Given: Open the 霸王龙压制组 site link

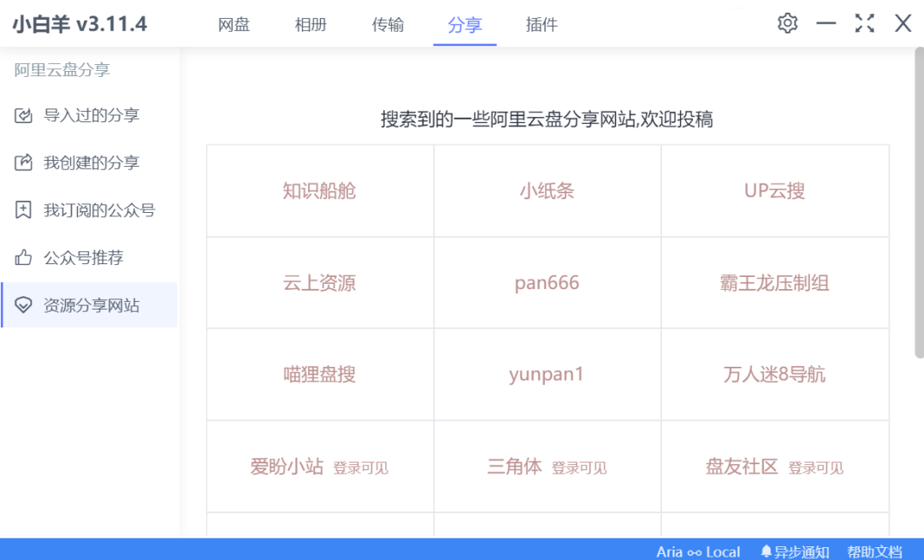Looking at the screenshot, I should coord(774,283).
